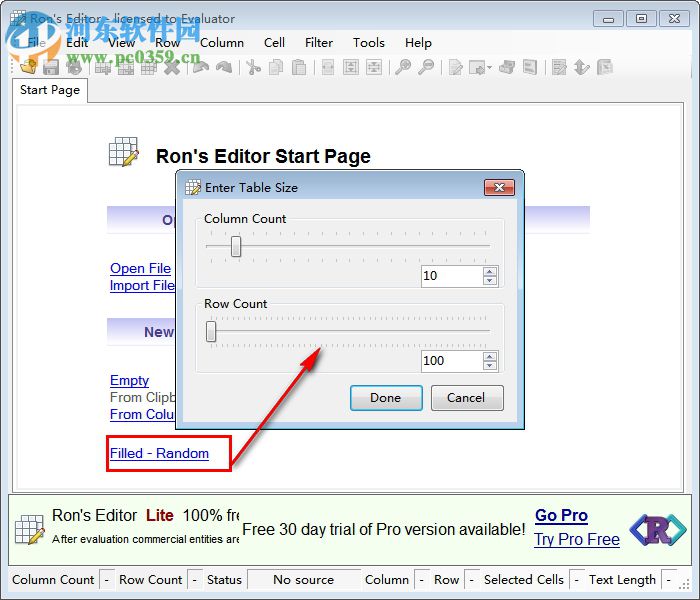Click the Save floppy disk toolbar icon
This screenshot has height=600, width=700.
click(51, 67)
